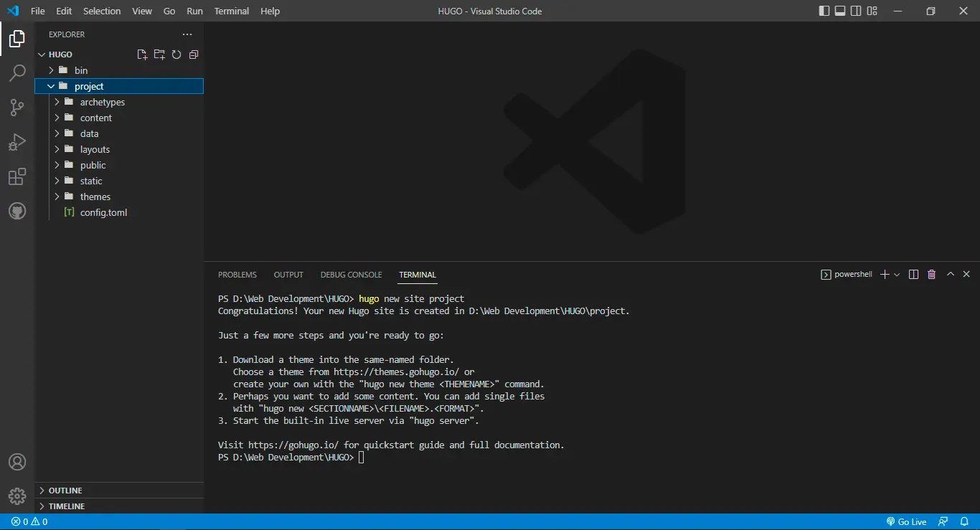Screen dimensions: 980x530
Task: Toggle secondary side bar layout icon
Action: (856, 11)
